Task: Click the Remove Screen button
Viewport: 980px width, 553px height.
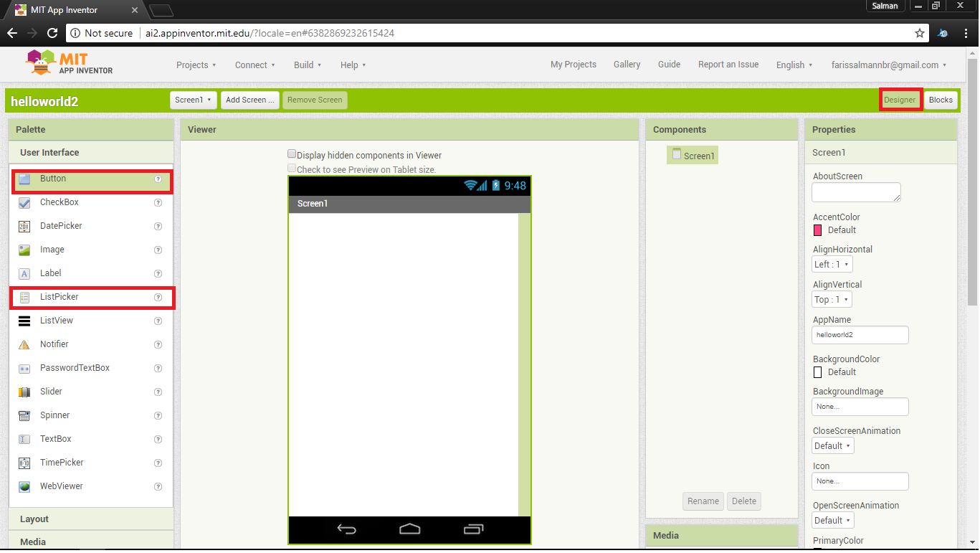Action: coord(315,100)
